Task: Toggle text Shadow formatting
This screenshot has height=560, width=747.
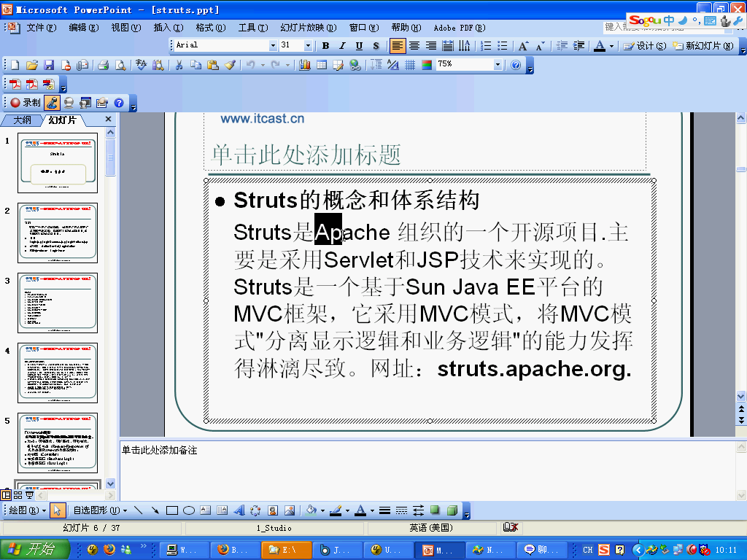Action: pos(376,46)
